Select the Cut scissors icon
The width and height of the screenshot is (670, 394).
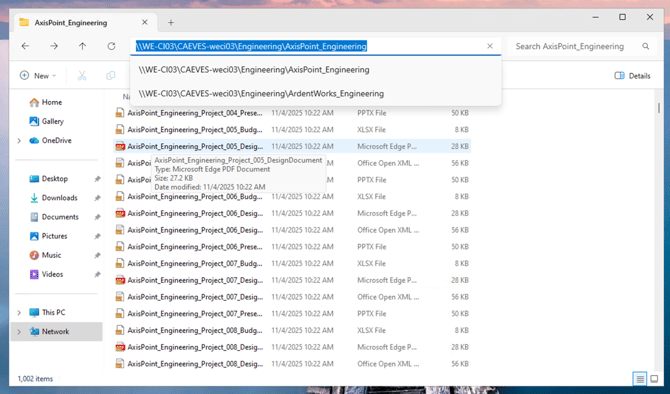click(x=82, y=76)
